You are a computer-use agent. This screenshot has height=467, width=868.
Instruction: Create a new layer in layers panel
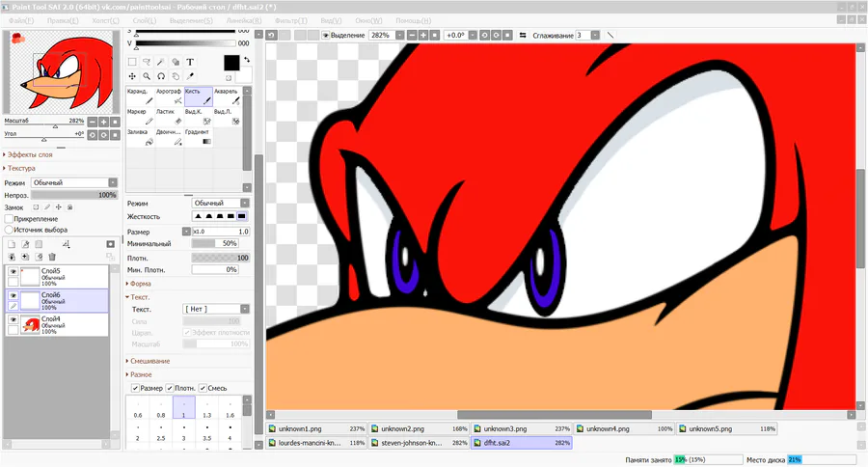[x=12, y=244]
